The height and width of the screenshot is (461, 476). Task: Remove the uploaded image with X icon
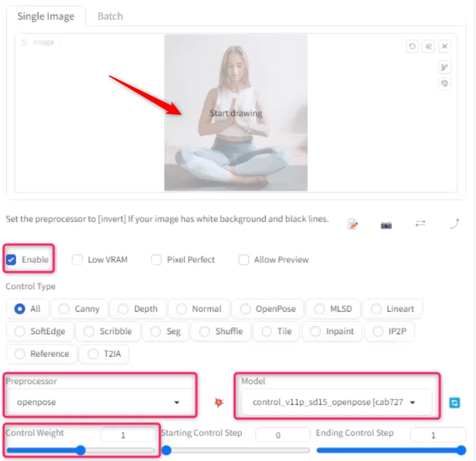click(445, 47)
